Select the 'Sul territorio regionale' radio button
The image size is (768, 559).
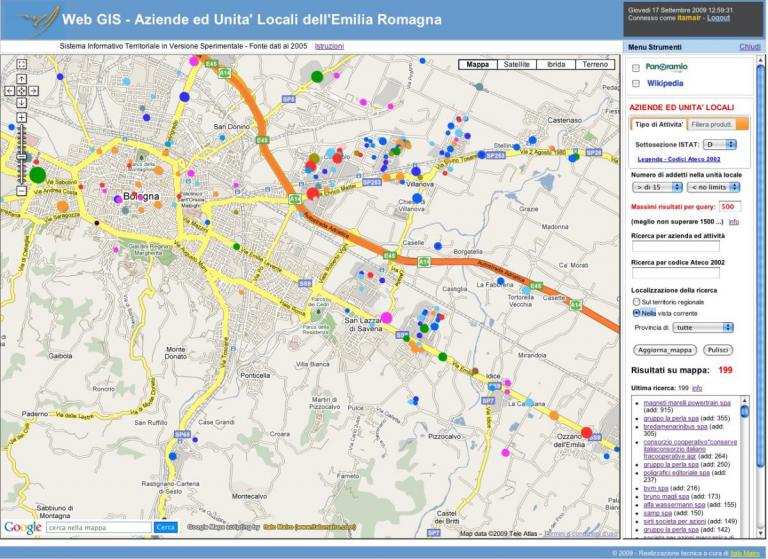(x=636, y=302)
